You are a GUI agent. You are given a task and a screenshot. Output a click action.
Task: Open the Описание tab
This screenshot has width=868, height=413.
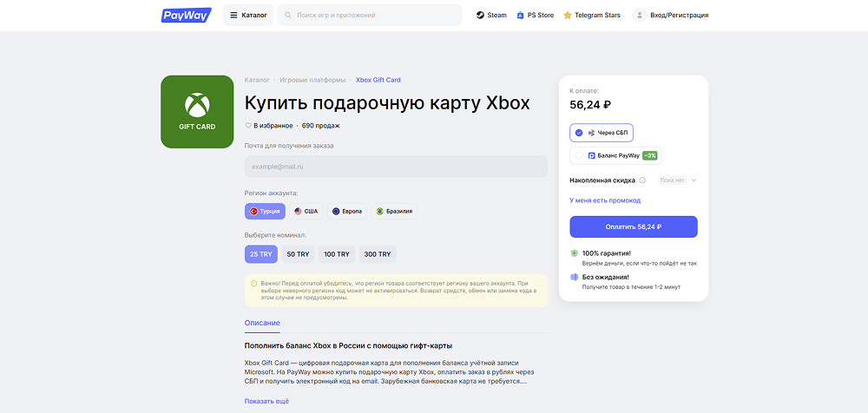[x=262, y=323]
